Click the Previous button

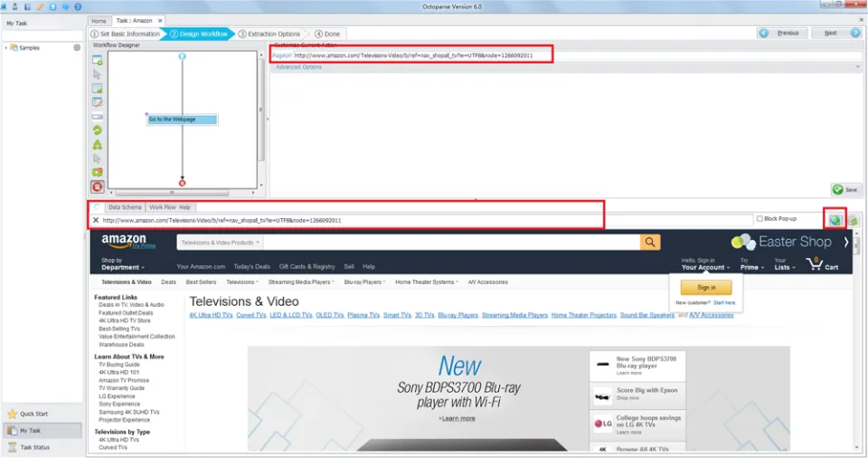click(x=782, y=33)
